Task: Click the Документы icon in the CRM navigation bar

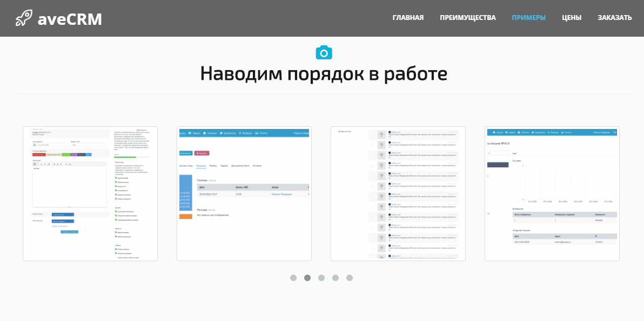Action: click(x=222, y=133)
